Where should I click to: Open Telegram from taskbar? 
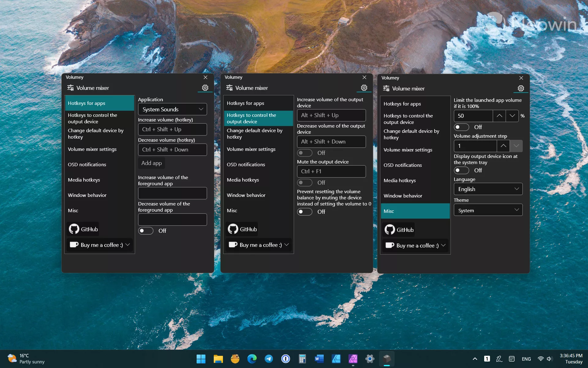coord(269,358)
